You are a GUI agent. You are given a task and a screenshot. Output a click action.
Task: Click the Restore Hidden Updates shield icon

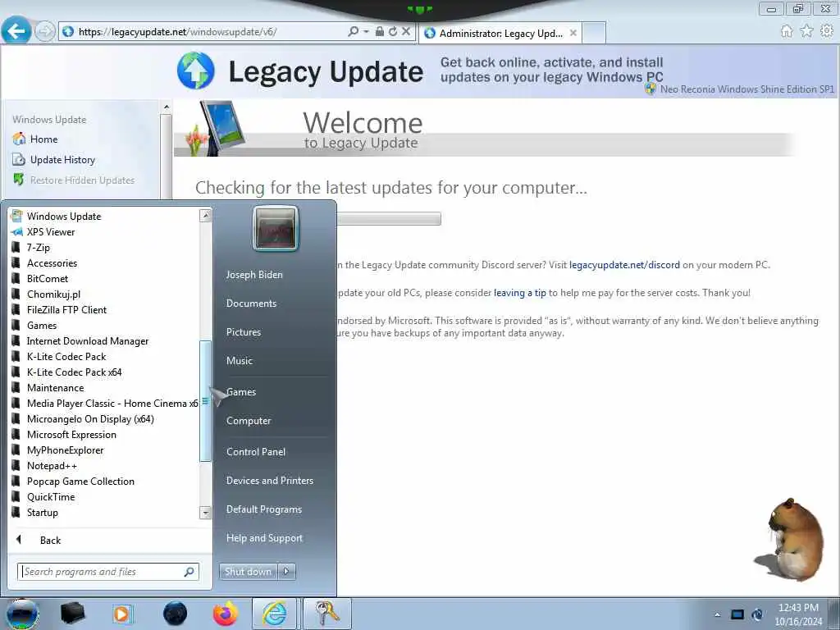click(19, 180)
